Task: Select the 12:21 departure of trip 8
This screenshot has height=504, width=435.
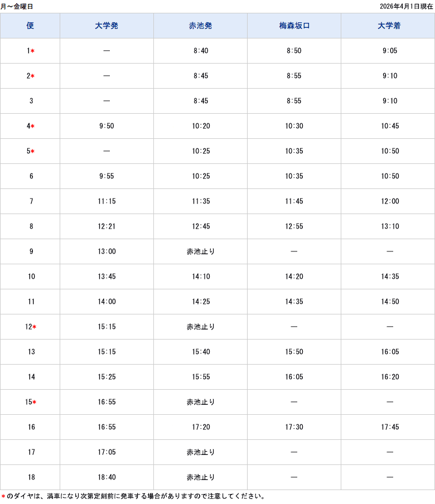Action: [107, 226]
